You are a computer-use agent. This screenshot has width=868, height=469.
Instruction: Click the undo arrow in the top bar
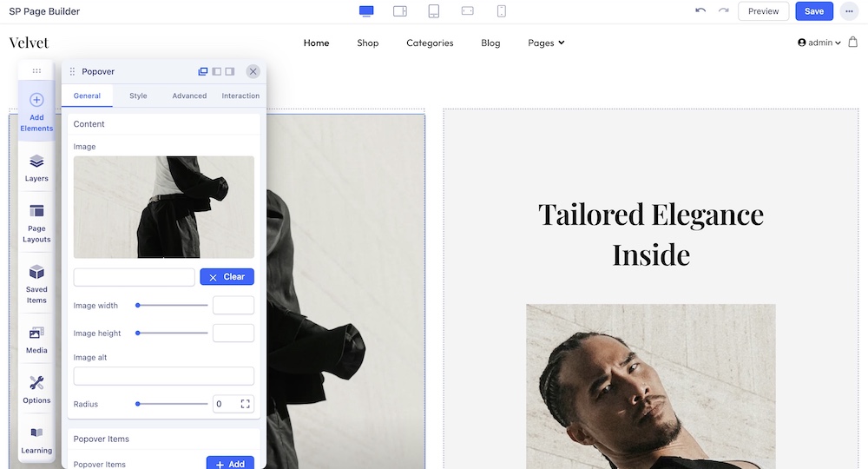click(x=700, y=11)
